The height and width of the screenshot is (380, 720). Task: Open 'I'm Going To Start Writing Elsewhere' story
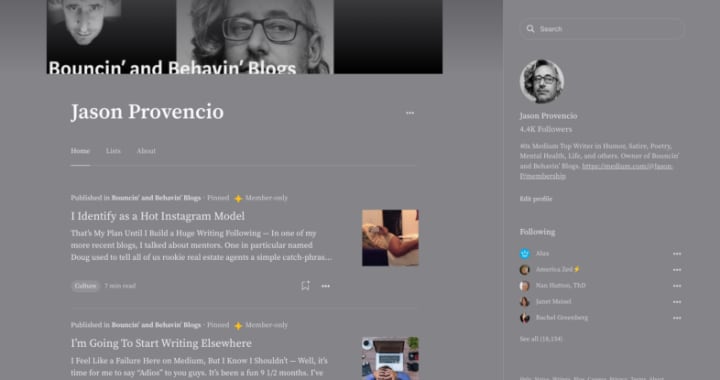coord(161,343)
